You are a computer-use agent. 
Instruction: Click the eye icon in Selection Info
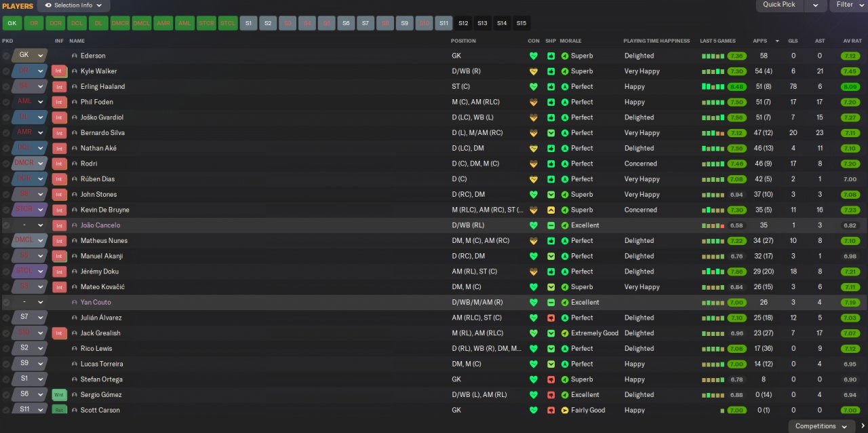pyautogui.click(x=48, y=5)
